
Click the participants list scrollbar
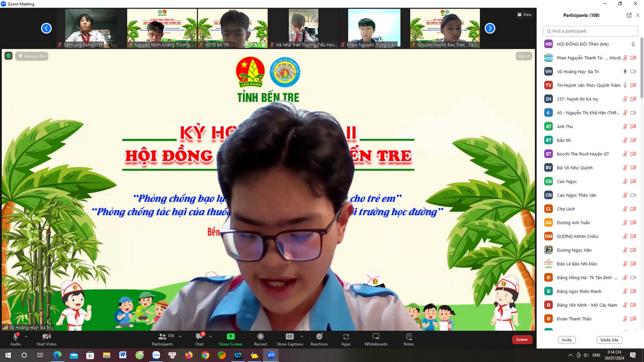[x=641, y=70]
